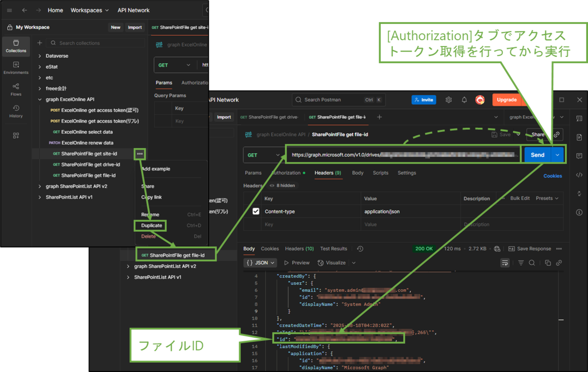Open SharePointFile get drive- request tab
588x372 pixels.
269,117
